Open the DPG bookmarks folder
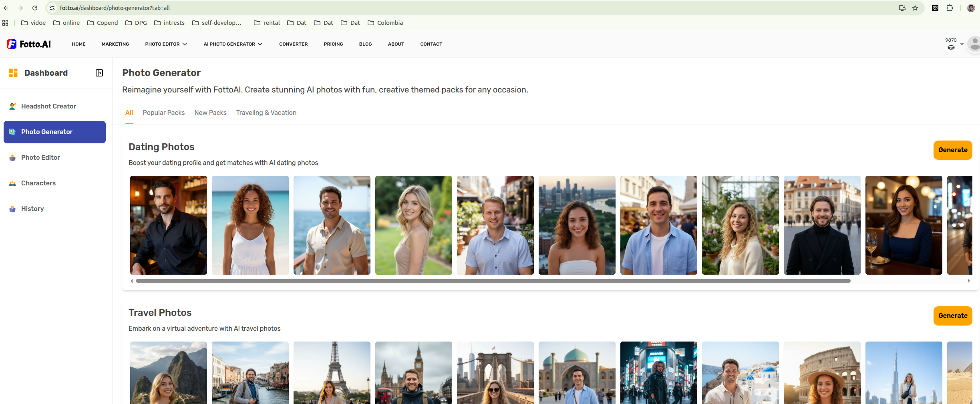Image resolution: width=980 pixels, height=404 pixels. coord(136,23)
